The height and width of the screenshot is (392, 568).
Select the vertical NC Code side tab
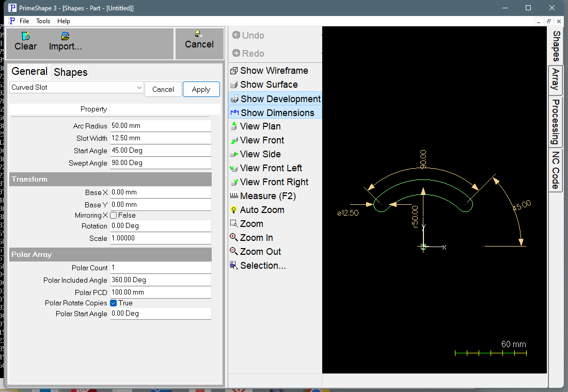tap(555, 170)
